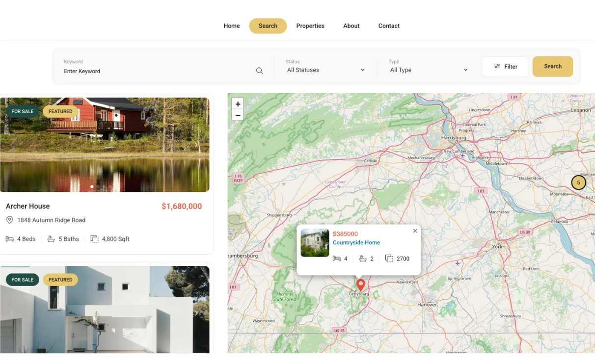Select the active carousel dot on Archer House photo
595x364 pixels.
coord(92,186)
